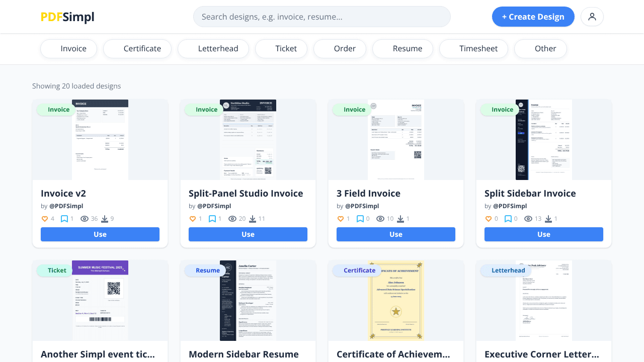
Task: Like the Split-Panel Studio Invoice design
Action: coord(192,219)
